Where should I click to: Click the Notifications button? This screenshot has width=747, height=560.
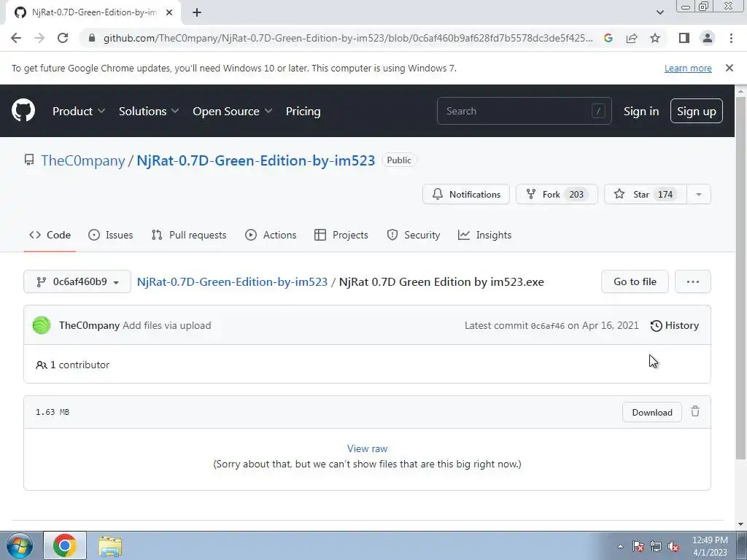pos(466,194)
